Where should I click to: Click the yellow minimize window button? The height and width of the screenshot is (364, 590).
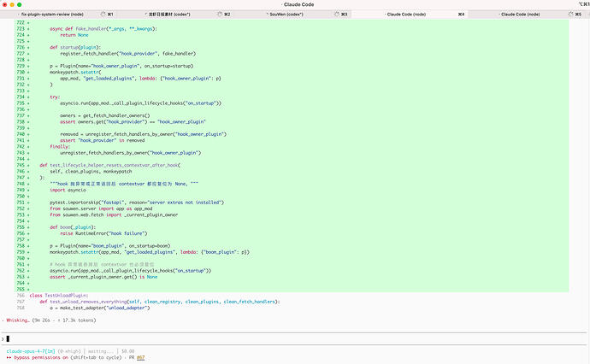12,4
